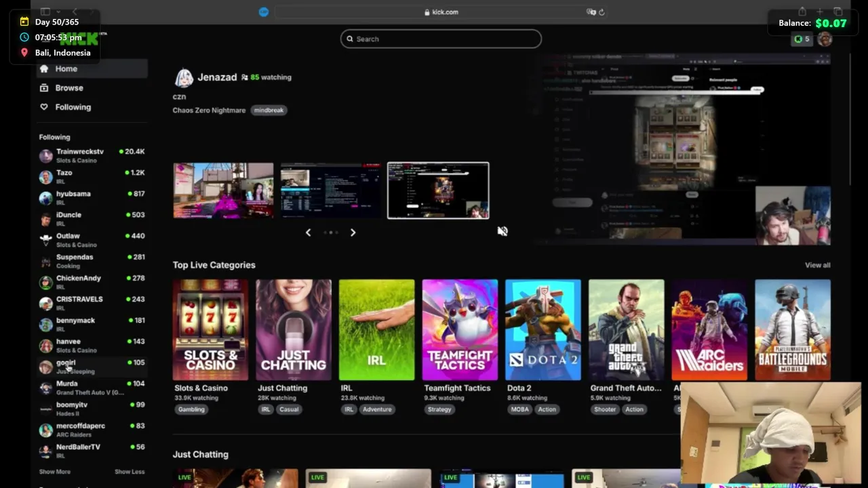868x488 pixels.
Task: Open the Following sidebar item
Action: pyautogui.click(x=92, y=107)
